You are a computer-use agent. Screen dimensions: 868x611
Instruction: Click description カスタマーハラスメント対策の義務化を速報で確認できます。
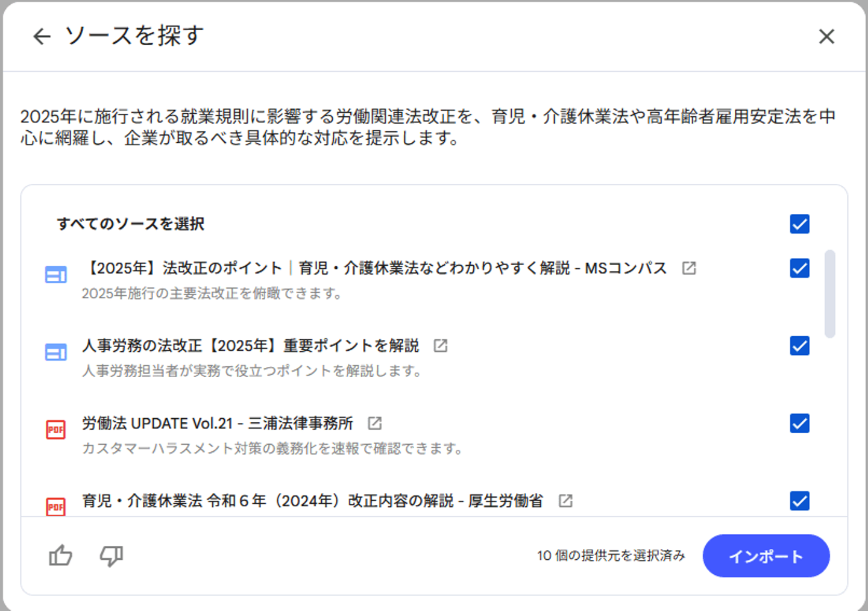[x=272, y=448]
